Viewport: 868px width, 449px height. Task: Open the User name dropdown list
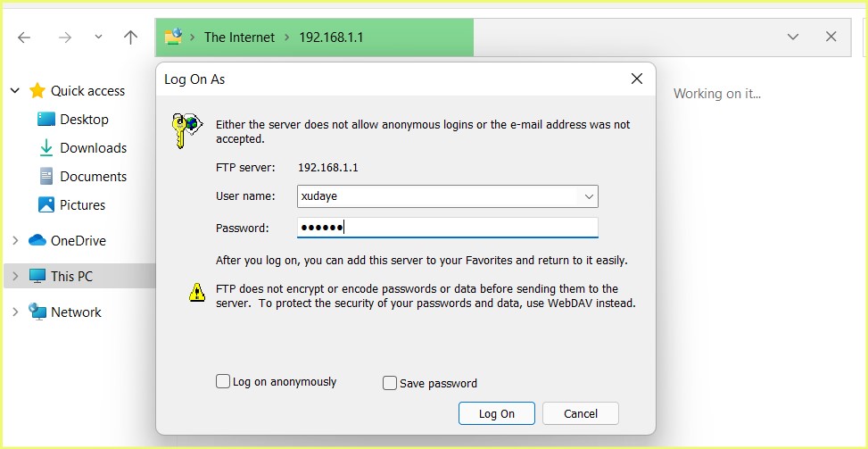click(589, 196)
